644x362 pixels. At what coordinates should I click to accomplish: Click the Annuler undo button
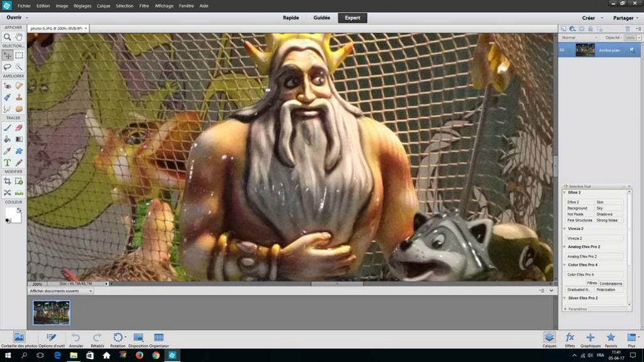76,339
